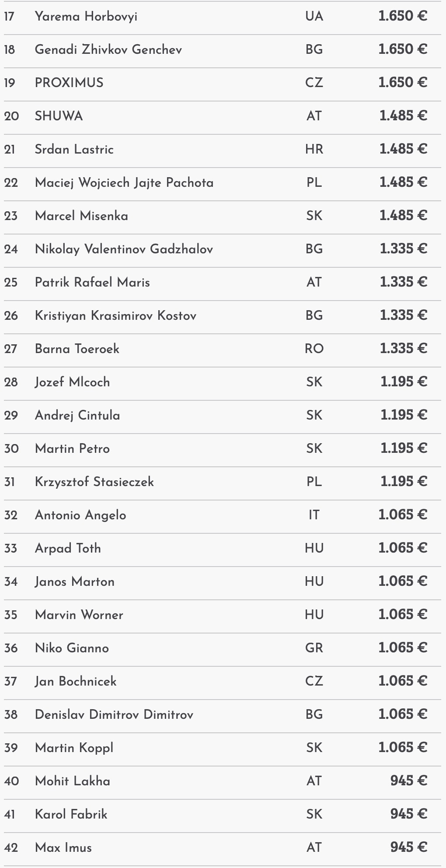Select Srdan Lastric in the list
This screenshot has height=868, width=446.
pyautogui.click(x=74, y=150)
